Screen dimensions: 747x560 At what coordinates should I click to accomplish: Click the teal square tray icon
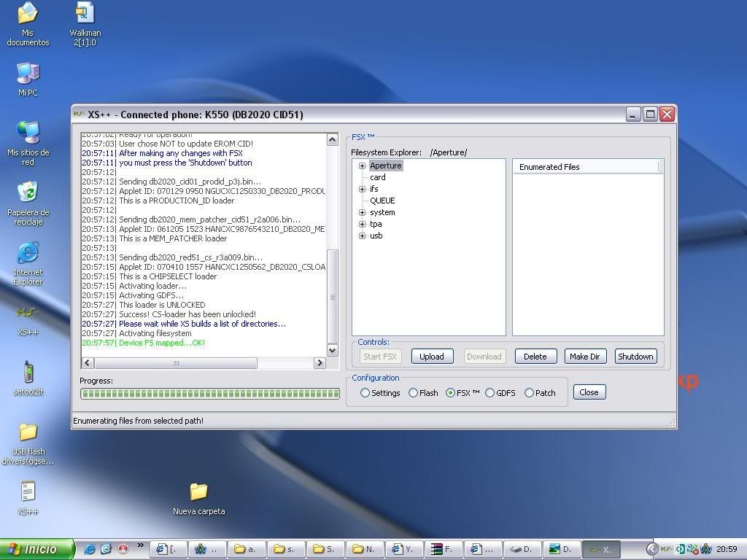point(679,549)
